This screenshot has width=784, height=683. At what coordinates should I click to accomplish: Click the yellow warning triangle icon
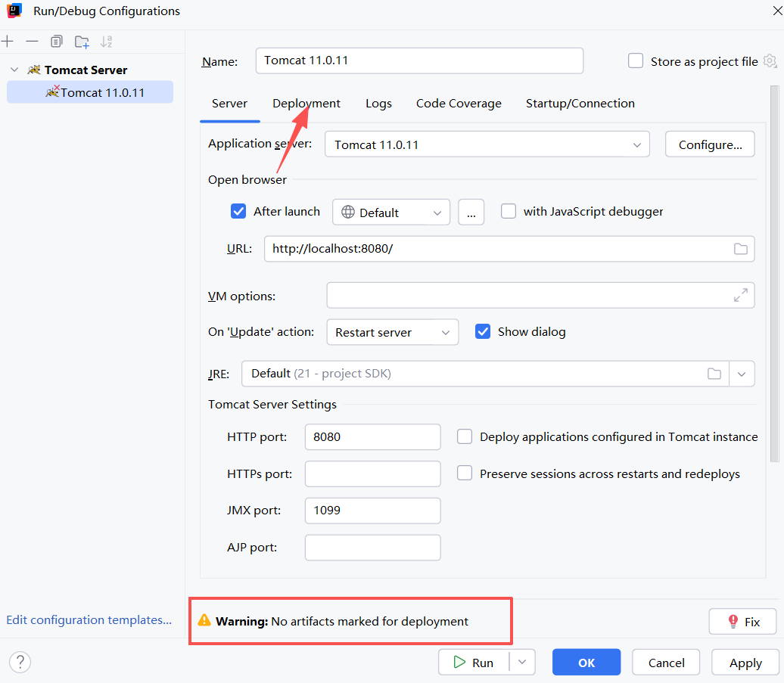[204, 620]
